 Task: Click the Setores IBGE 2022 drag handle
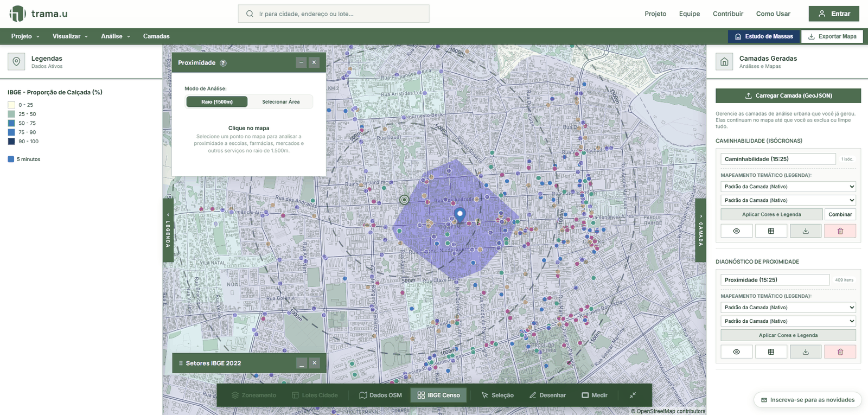(181, 363)
